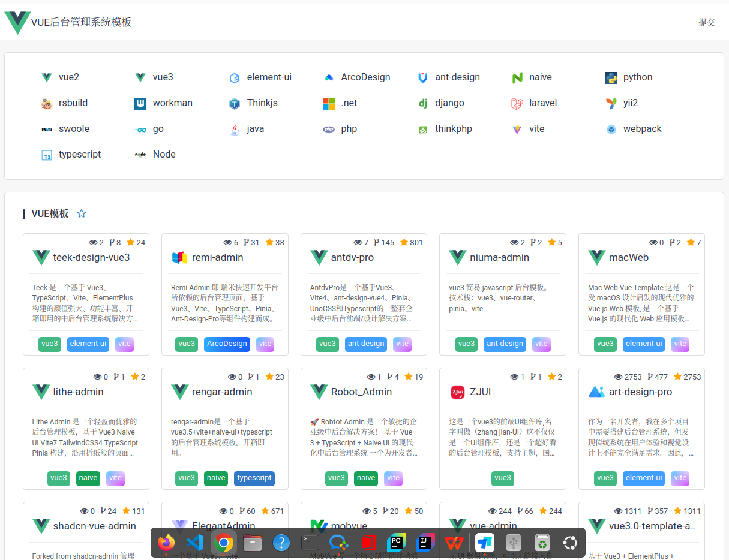Filter by the vite category icon
This screenshot has height=560, width=729.
(517, 129)
